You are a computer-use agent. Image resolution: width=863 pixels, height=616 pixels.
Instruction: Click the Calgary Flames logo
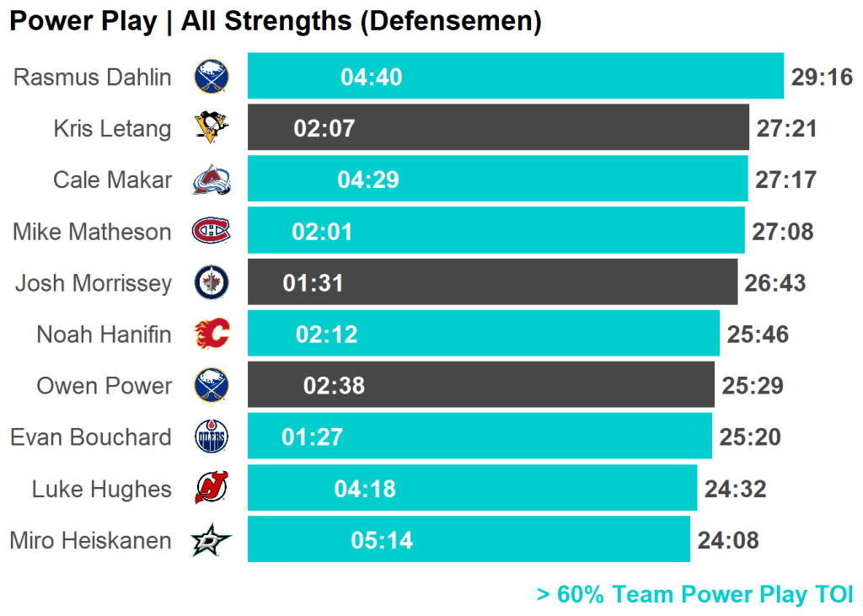211,334
